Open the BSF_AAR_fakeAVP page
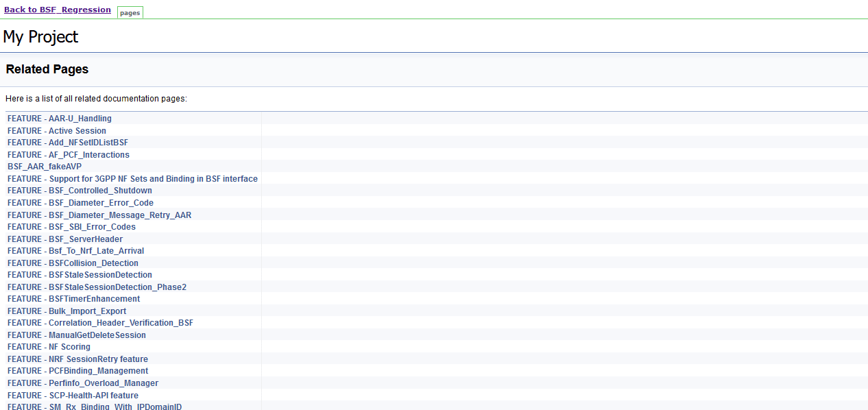Screen dimensions: 868x410 coord(44,167)
